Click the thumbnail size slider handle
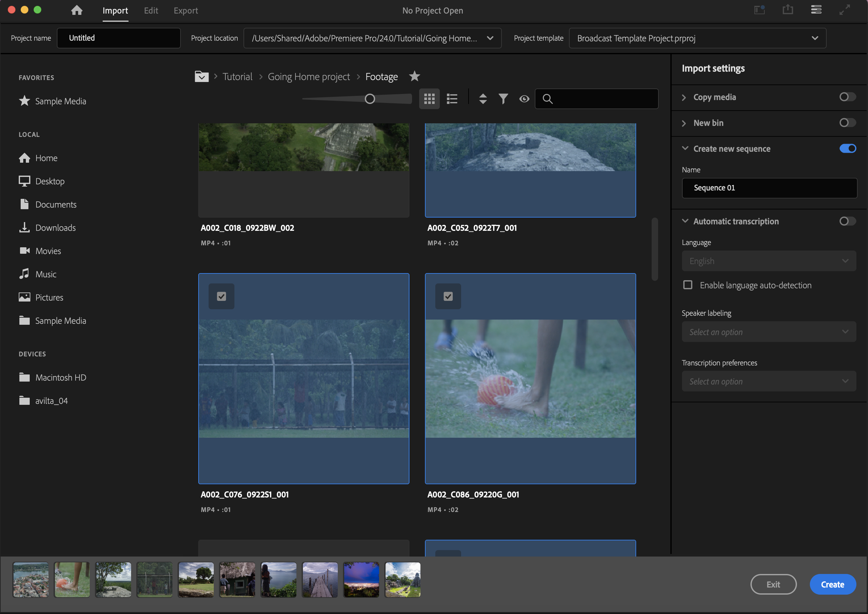Image resolution: width=868 pixels, height=614 pixels. click(x=369, y=99)
